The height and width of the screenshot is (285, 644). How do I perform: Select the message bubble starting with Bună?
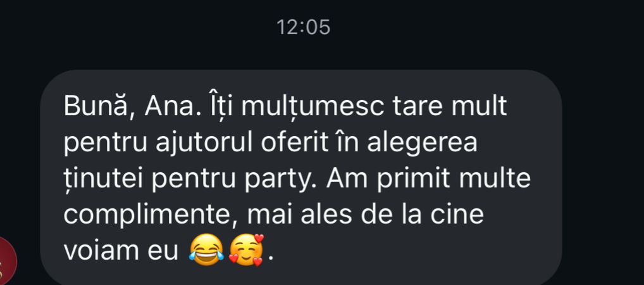[x=300, y=178]
